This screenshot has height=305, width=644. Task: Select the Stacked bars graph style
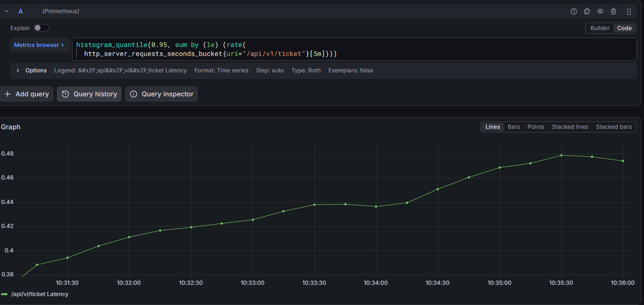click(x=614, y=127)
